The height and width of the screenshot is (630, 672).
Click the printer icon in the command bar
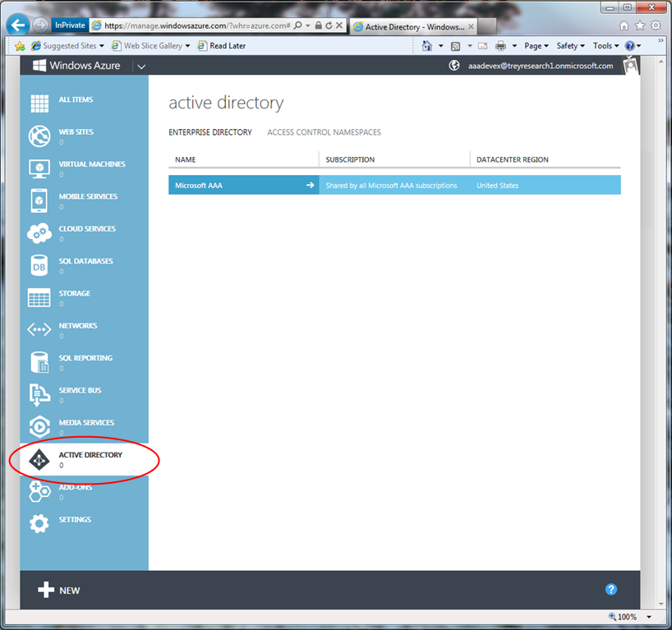tap(500, 46)
